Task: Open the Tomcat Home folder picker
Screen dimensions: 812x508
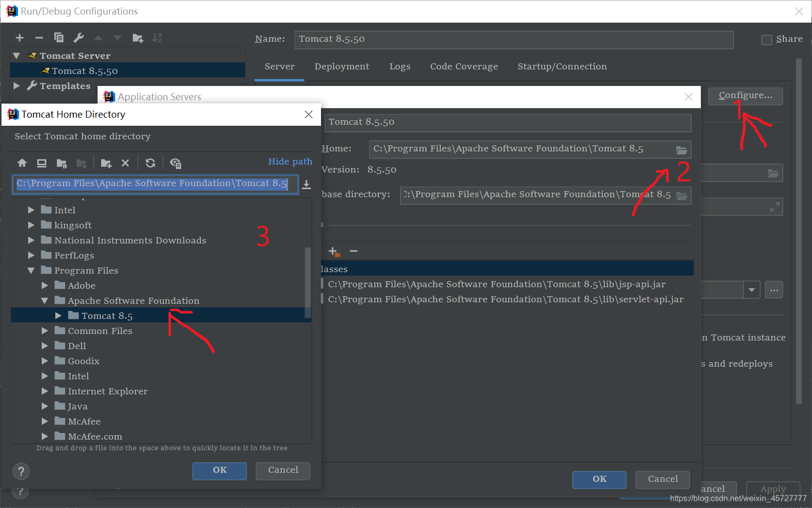Action: [682, 149]
